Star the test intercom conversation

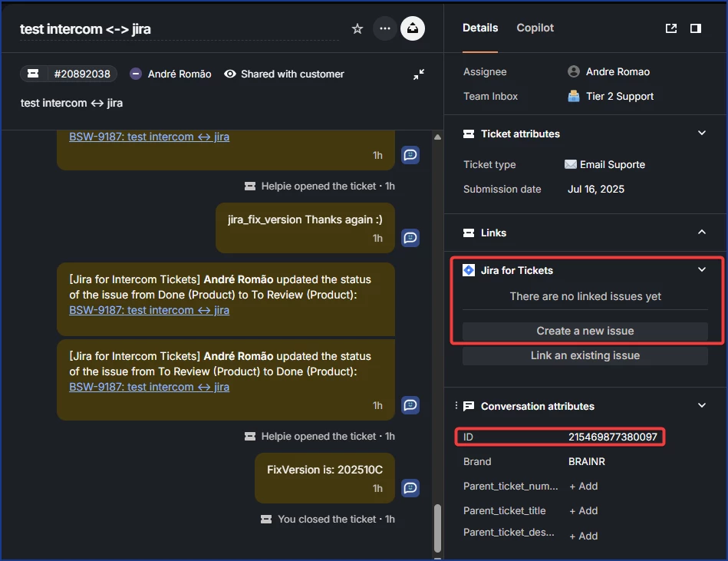point(357,29)
